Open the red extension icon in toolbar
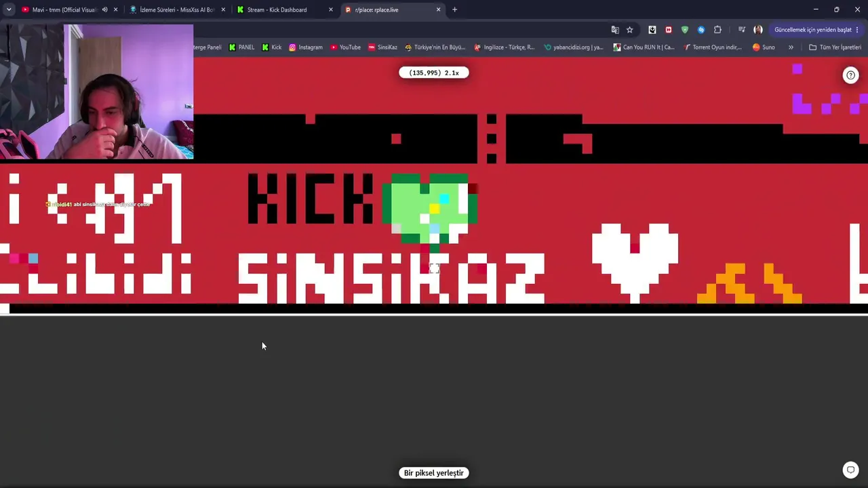The height and width of the screenshot is (488, 868). [x=669, y=30]
